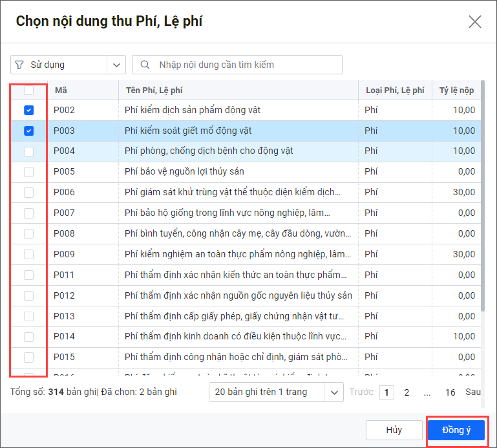Viewport: 497px width, 448px height.
Task: Check the P004 row checkbox
Action: click(28, 151)
